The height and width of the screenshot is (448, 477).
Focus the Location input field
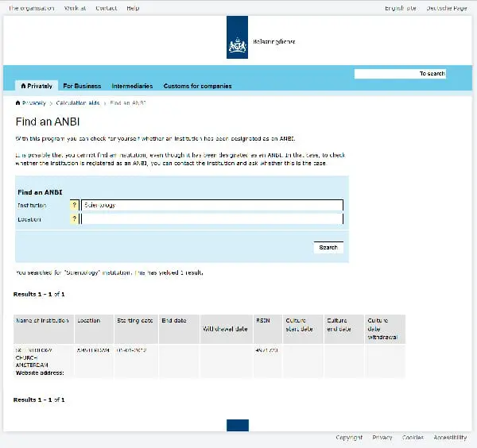(x=212, y=219)
